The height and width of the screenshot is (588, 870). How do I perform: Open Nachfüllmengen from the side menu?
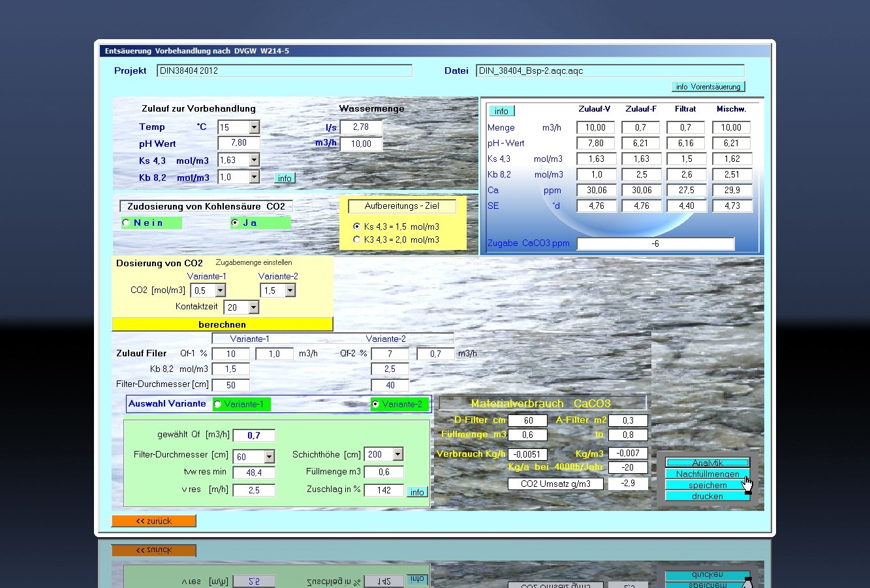click(707, 474)
